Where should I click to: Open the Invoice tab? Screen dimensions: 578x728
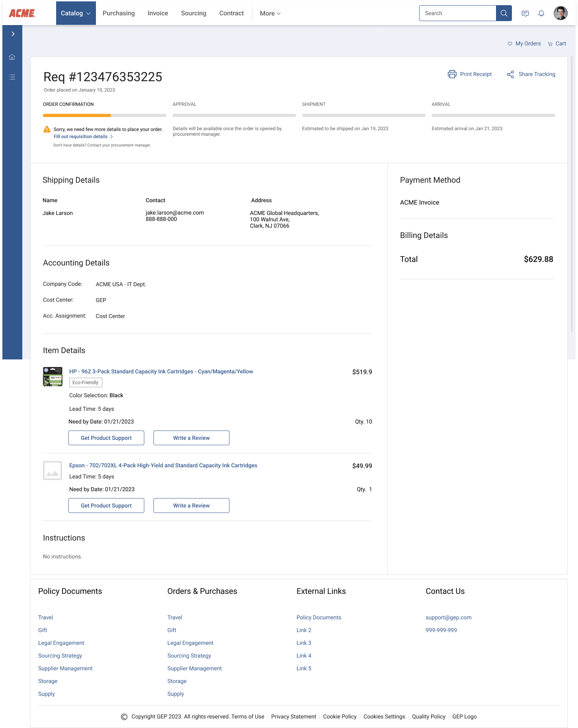[158, 13]
